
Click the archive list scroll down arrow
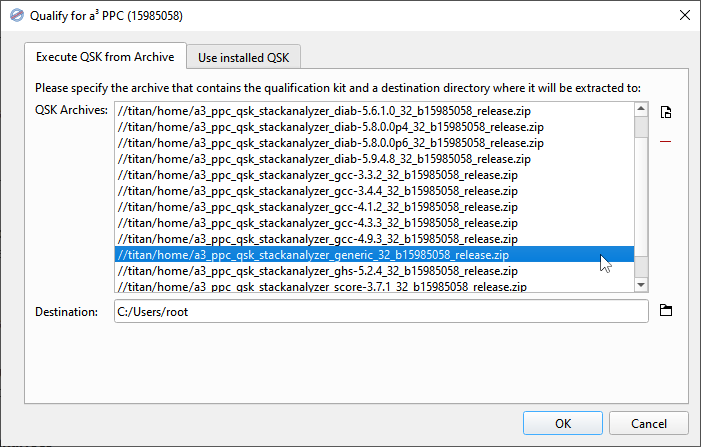[641, 285]
